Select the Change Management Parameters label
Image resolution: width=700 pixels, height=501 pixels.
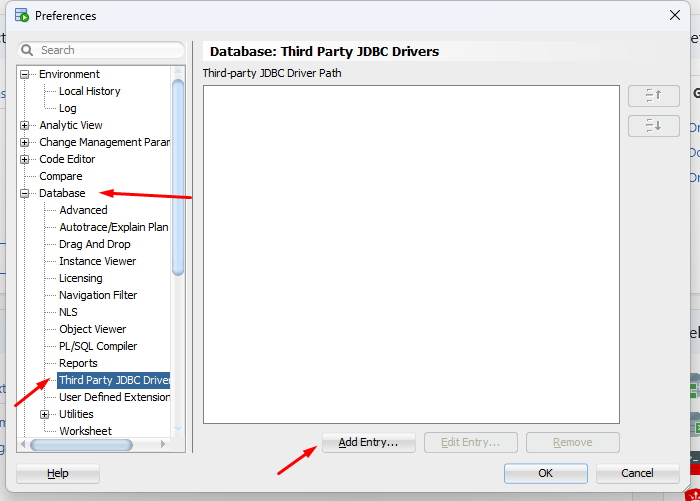pyautogui.click(x=104, y=142)
